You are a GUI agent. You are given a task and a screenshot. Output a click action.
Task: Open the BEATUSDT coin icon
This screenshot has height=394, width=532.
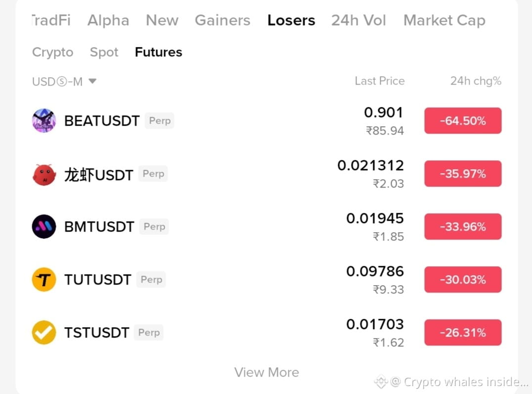tap(44, 121)
